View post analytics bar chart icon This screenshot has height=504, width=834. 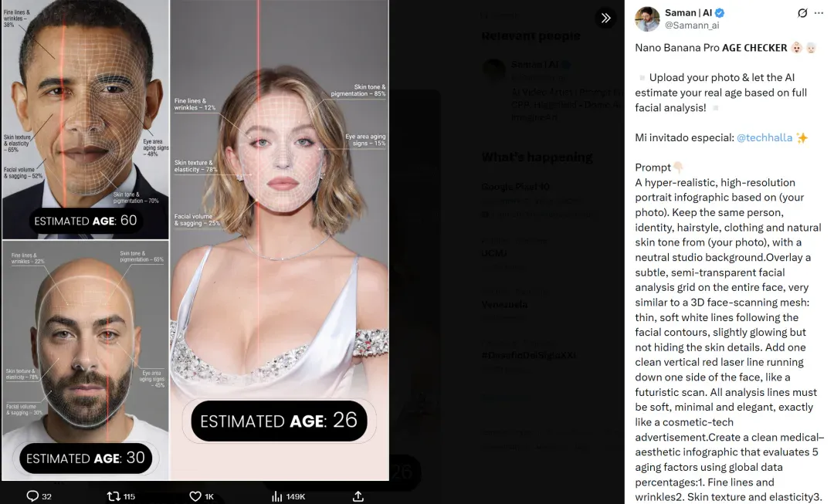pos(276,496)
